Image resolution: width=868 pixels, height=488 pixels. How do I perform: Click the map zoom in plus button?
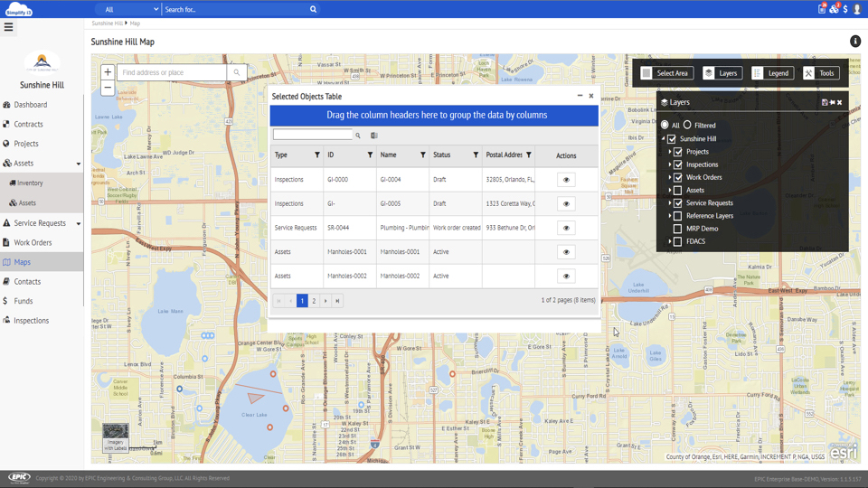click(x=108, y=72)
